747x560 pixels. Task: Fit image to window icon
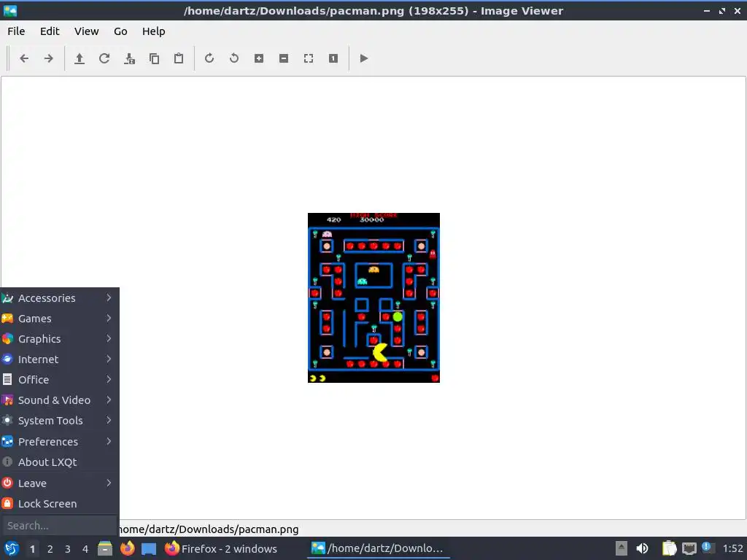(309, 58)
